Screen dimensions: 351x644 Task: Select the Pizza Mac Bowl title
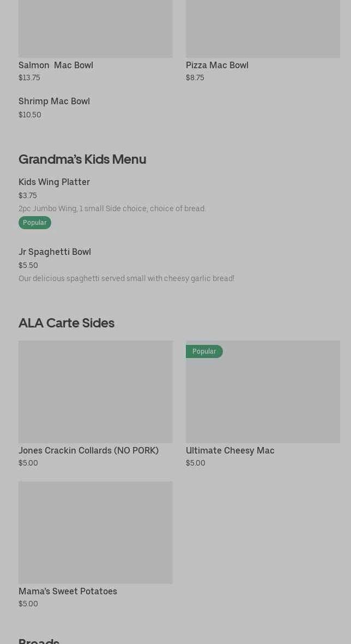(x=217, y=65)
